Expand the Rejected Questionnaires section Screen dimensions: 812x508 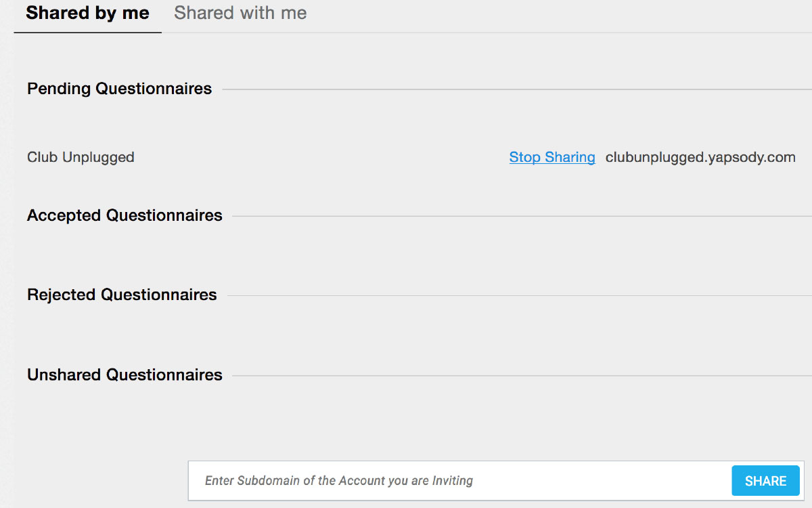point(122,295)
